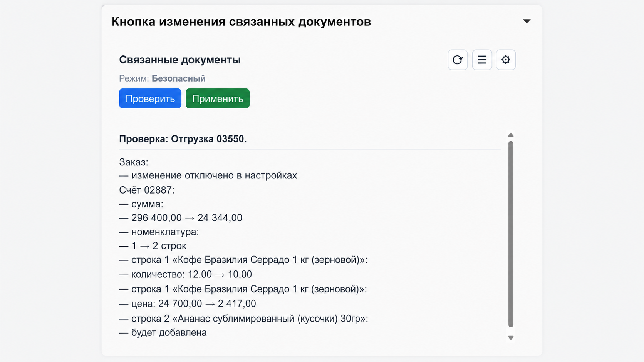Screen dimensions: 644x362
Task: Click the line количество: 12,00 → 10,00
Action: [185, 274]
